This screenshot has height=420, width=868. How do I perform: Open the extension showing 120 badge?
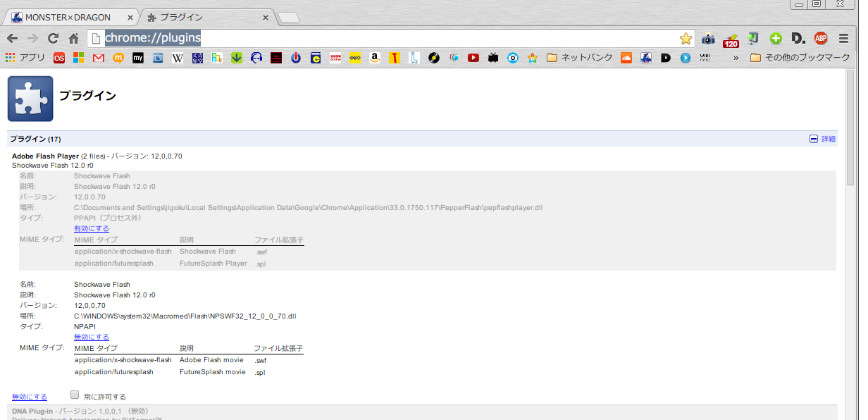tap(731, 39)
